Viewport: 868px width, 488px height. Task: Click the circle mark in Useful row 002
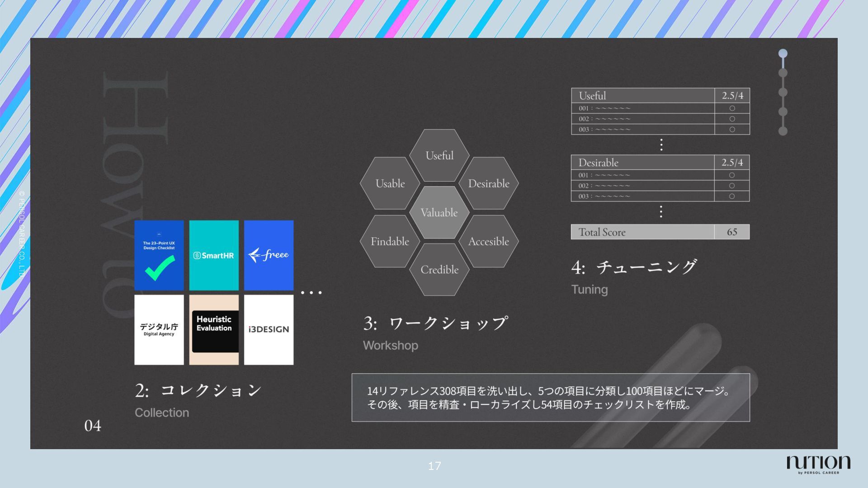(x=732, y=119)
